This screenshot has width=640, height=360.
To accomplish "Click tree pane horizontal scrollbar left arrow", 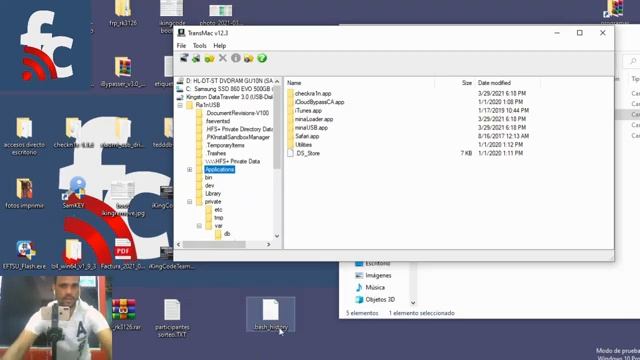I will click(178, 244).
